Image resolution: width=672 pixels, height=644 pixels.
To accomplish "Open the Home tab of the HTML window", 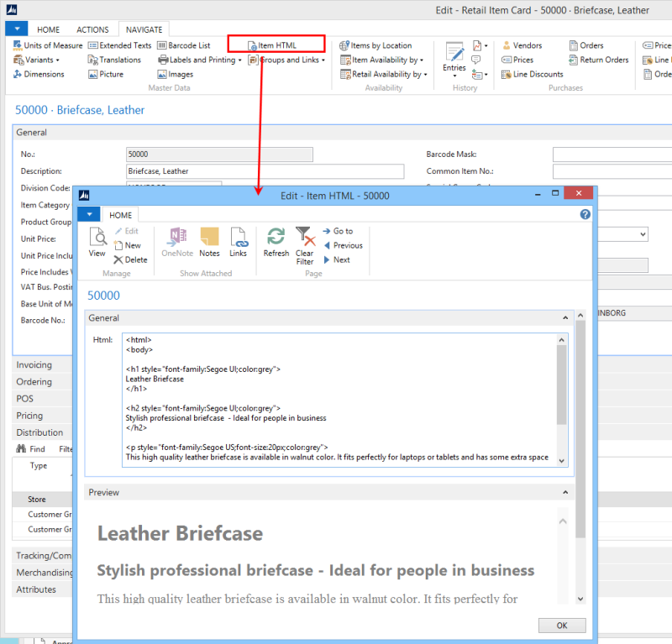I will (120, 214).
